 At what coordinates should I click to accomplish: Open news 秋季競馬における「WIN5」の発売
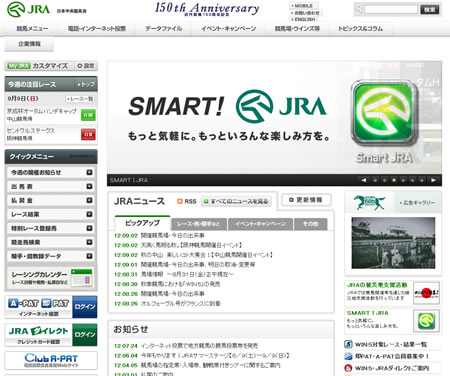tap(180, 284)
